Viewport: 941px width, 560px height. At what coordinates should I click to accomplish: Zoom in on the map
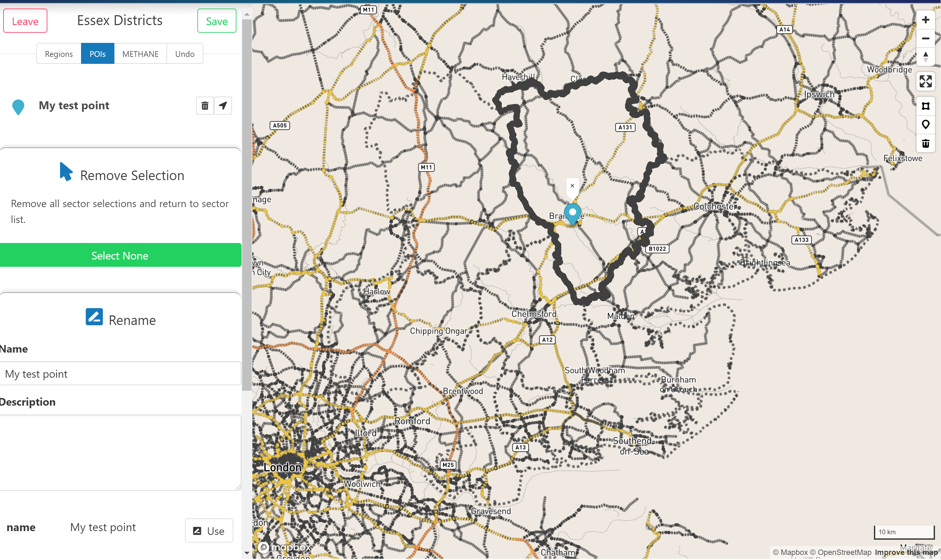pyautogui.click(x=925, y=20)
